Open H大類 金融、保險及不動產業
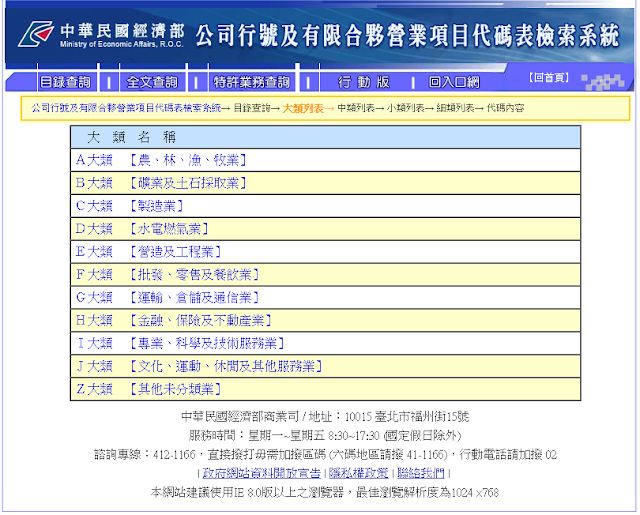The width and height of the screenshot is (640, 515). tap(174, 320)
